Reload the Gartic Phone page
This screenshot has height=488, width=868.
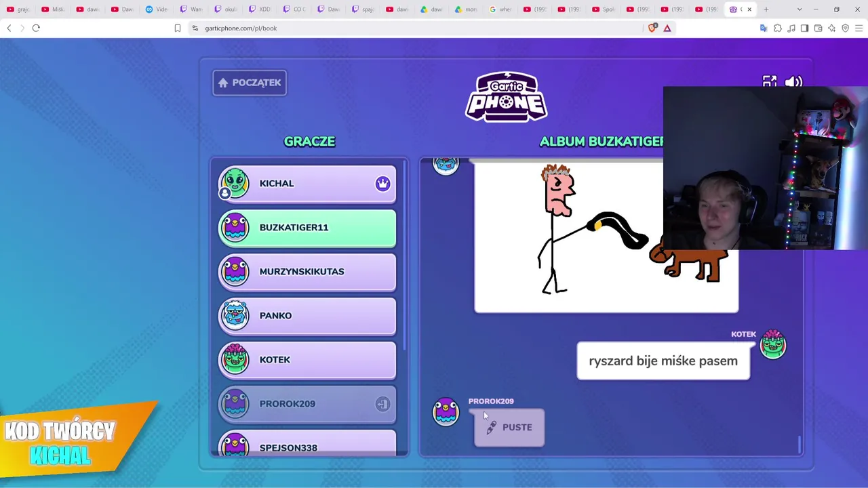coord(36,28)
